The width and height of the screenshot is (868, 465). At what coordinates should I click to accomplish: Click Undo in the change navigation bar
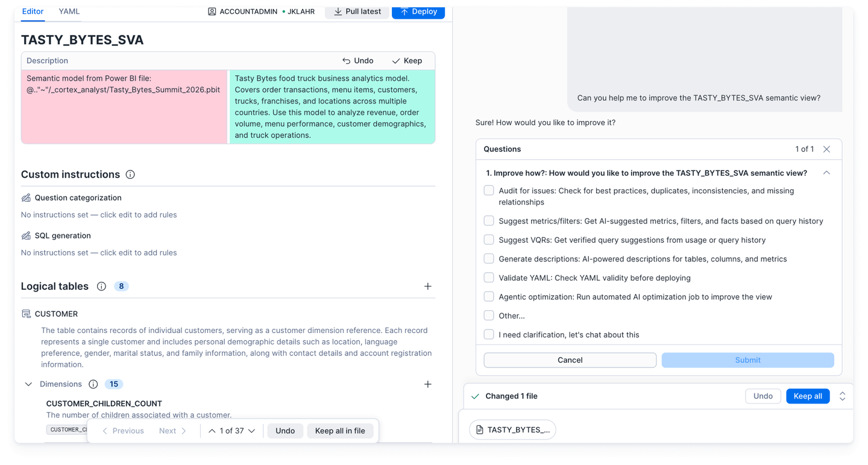point(285,431)
